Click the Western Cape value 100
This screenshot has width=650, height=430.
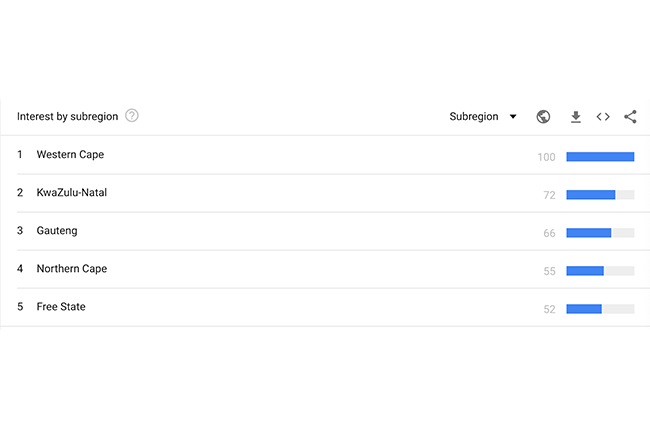546,157
